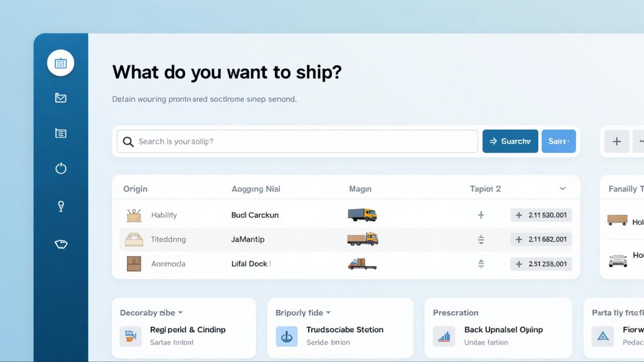Image resolution: width=644 pixels, height=362 pixels.
Task: Click the Origin column header
Action: tap(135, 189)
